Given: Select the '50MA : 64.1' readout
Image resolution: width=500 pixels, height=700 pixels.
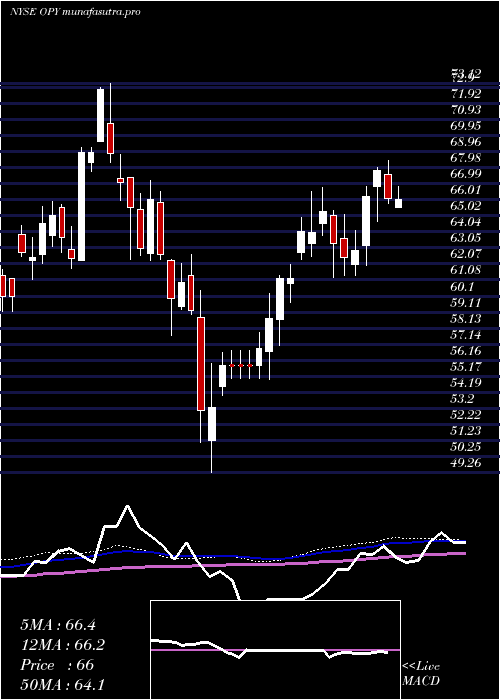Looking at the screenshot, I should tap(62, 684).
